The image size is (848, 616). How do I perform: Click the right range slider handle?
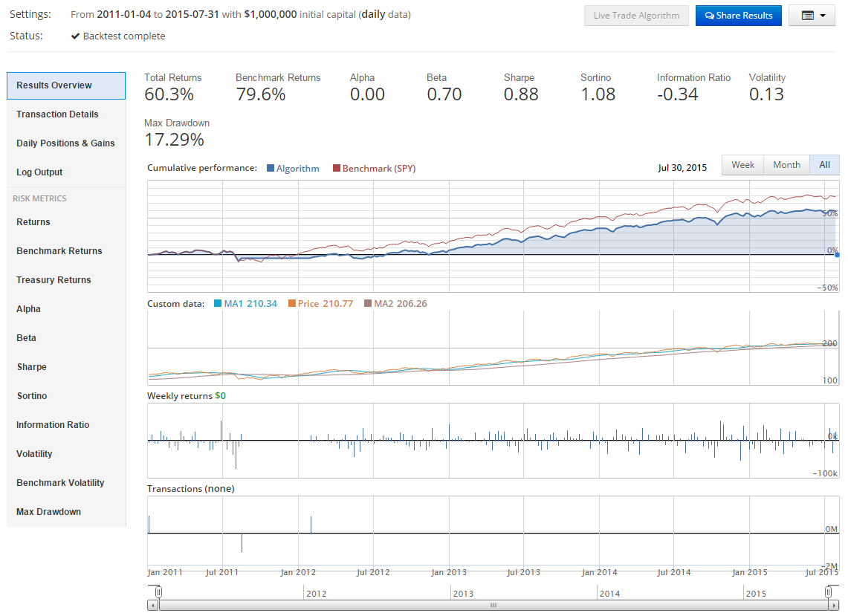pyautogui.click(x=829, y=592)
